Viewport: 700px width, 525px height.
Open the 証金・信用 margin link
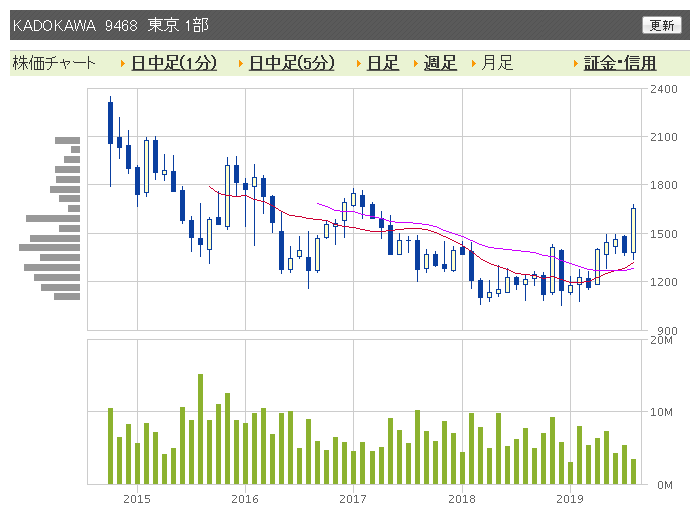point(620,63)
